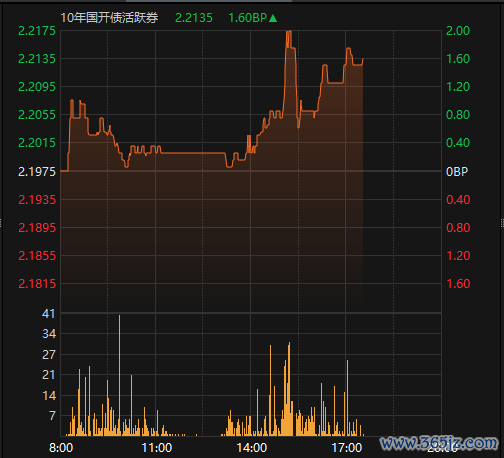This screenshot has height=458, width=504.
Task: Click the green up-arrow next to 1.60BP
Action: click(x=273, y=18)
